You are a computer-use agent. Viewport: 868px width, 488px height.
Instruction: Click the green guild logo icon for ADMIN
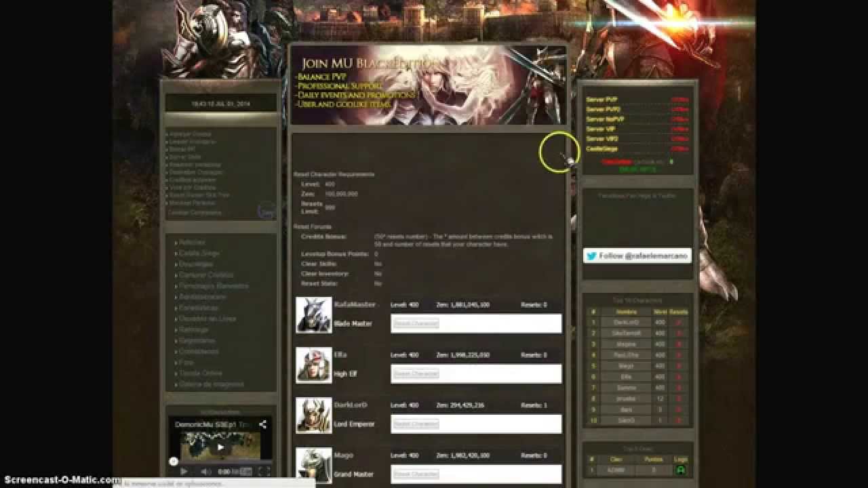(681, 470)
